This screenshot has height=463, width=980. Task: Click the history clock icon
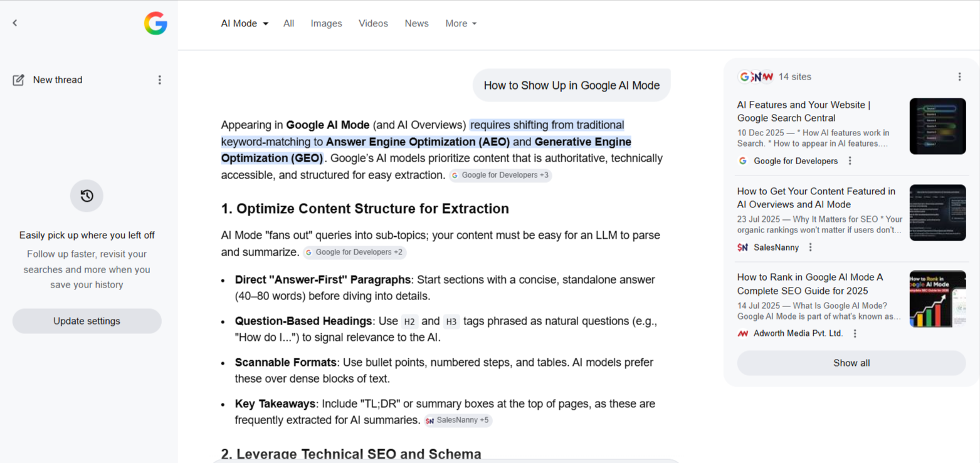coord(87,196)
